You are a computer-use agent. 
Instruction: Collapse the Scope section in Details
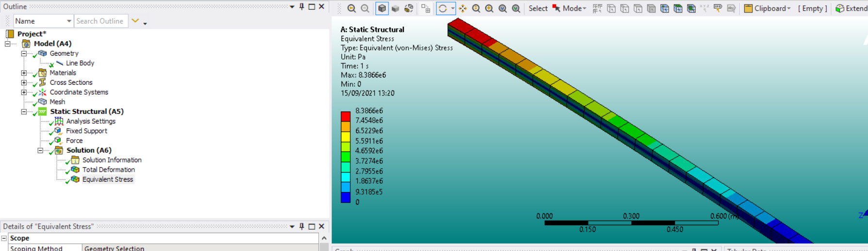pyautogui.click(x=4, y=238)
